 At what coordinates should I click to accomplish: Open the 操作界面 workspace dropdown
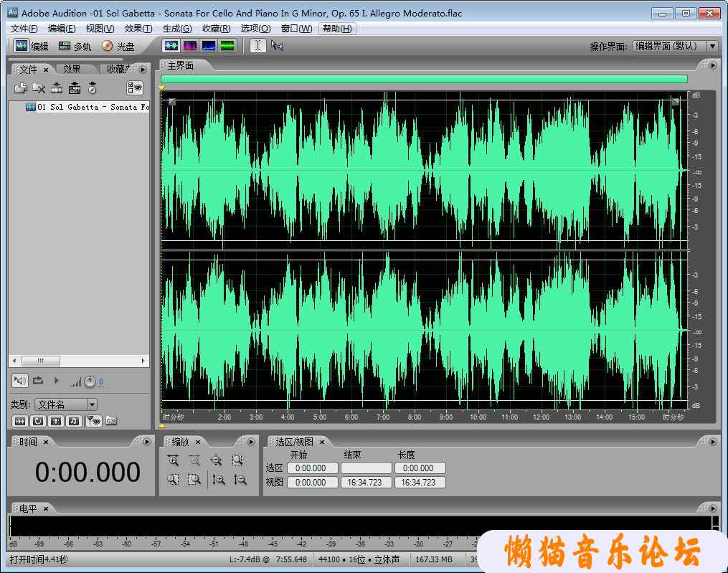click(713, 46)
